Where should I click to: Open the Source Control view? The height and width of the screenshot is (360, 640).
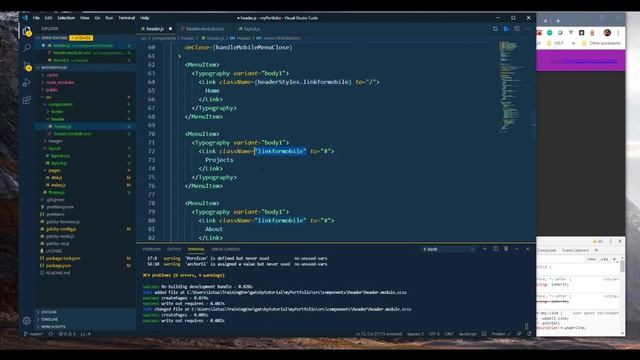point(27,66)
